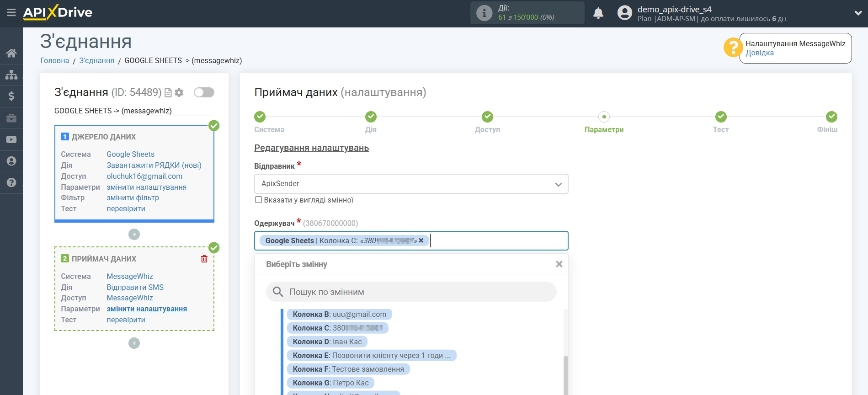Open the connections sitemap icon in sidebar
This screenshot has height=395, width=868.
coord(11,75)
